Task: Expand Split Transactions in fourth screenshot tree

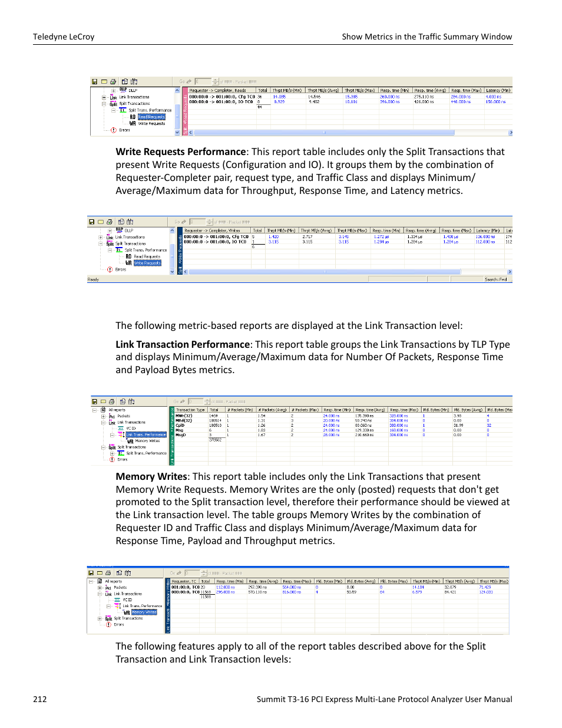Action: [100, 618]
